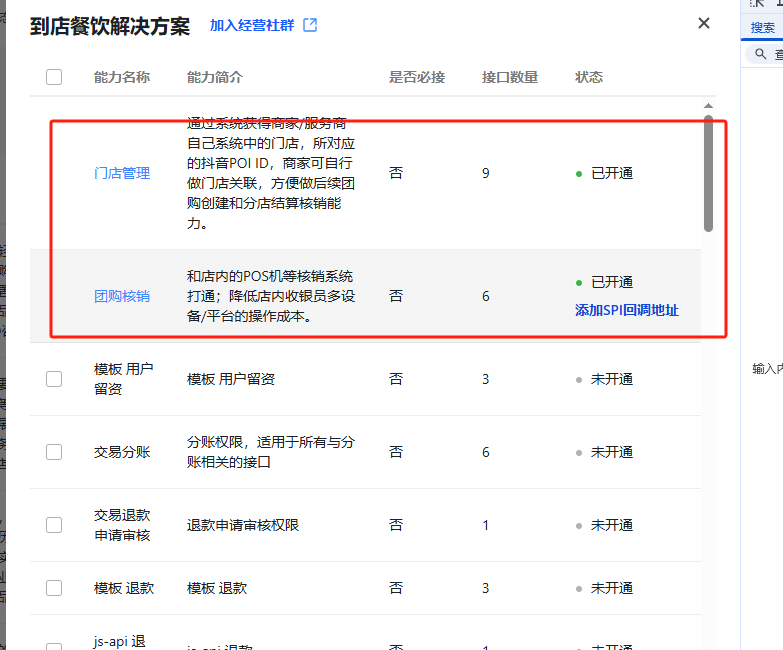
Task: Click the magnifier icon in the DevTools search box
Action: point(762,54)
